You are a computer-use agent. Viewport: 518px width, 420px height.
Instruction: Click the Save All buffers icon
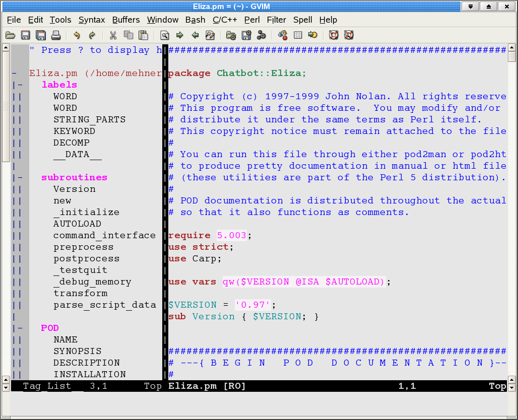40,35
